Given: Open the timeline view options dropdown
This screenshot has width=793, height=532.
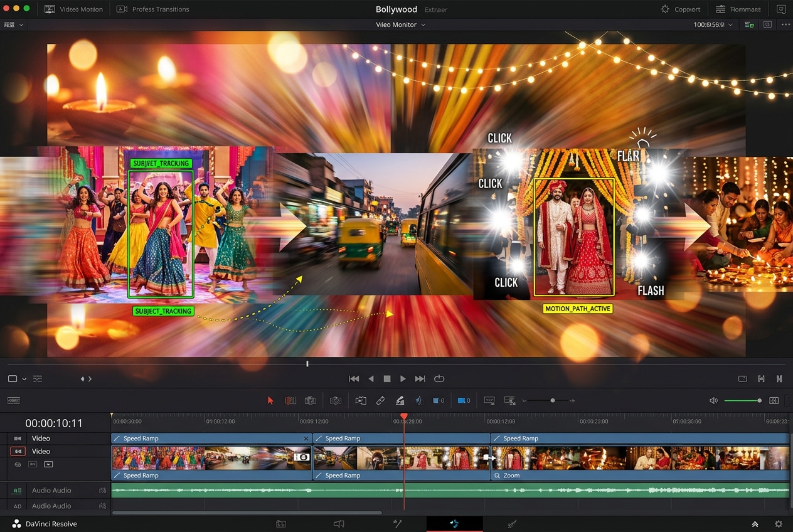Looking at the screenshot, I should coord(24,379).
